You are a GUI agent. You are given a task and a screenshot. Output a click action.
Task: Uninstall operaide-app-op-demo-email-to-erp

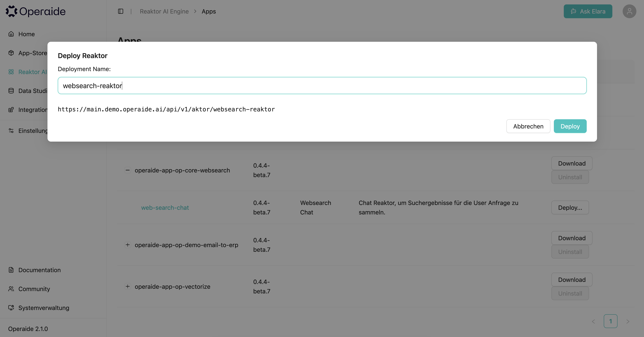click(570, 252)
